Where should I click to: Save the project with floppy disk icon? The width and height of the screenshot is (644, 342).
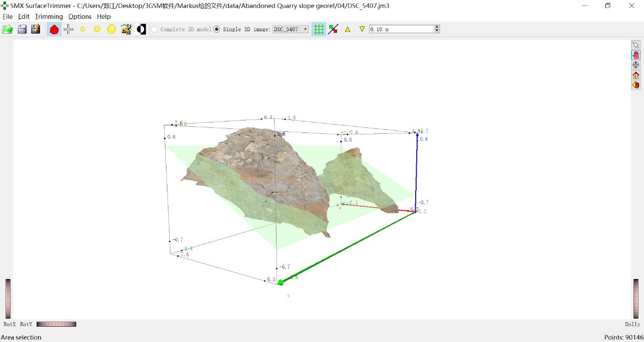click(22, 29)
